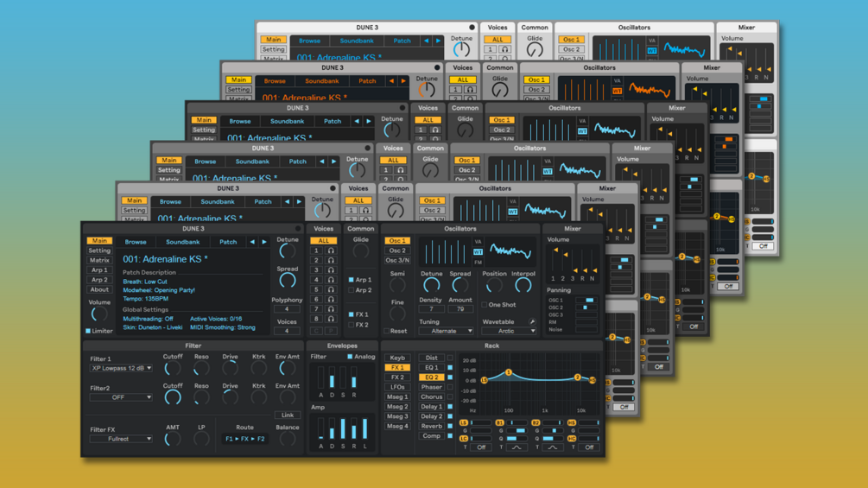
Task: Click mixer volume fader 1
Action: tap(556, 259)
